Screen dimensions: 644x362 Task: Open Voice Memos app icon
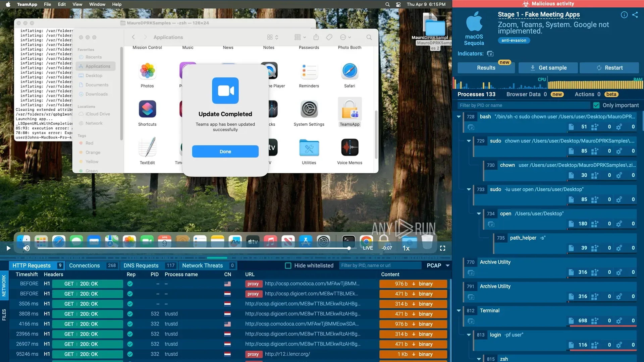point(350,147)
